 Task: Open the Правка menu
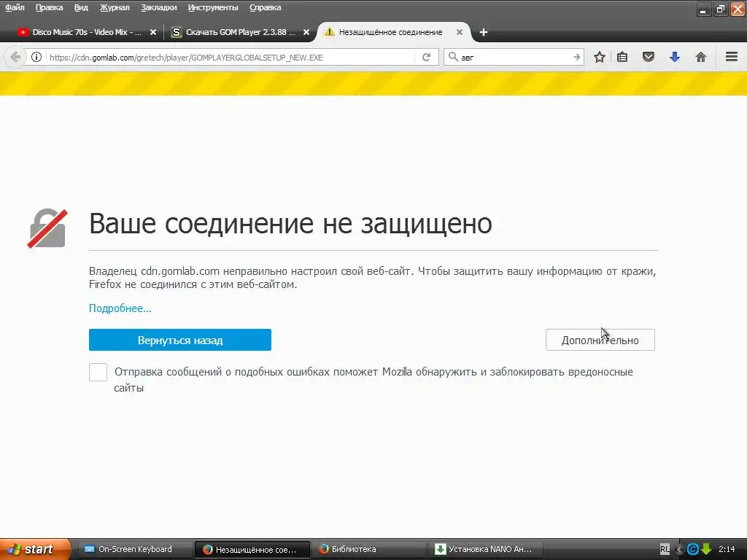coord(49,7)
